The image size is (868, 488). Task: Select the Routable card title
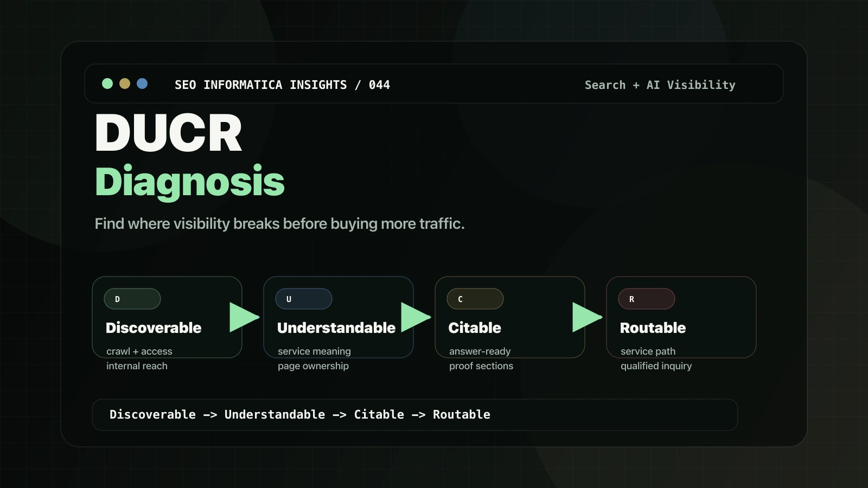coord(653,328)
